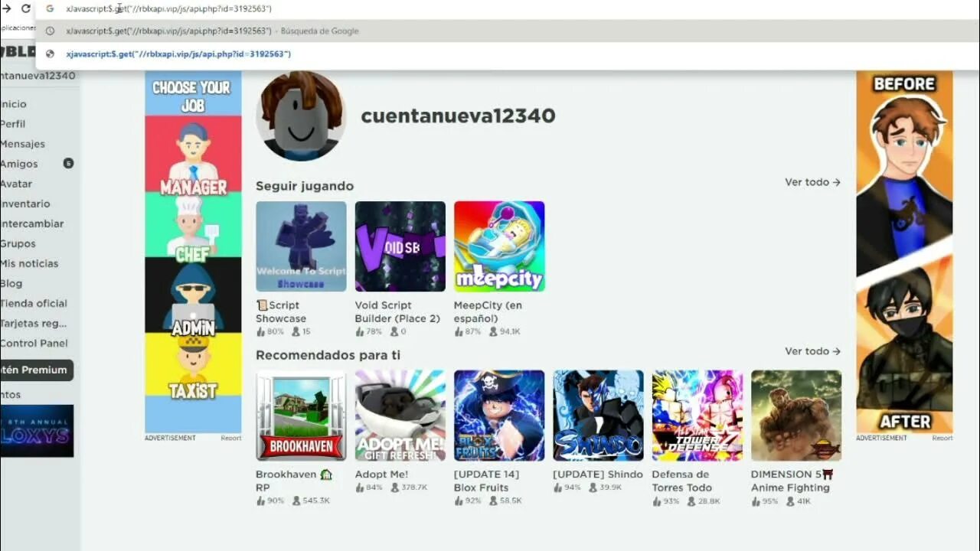Open Void Script Builder thumbnail
The height and width of the screenshot is (551, 980).
[400, 246]
